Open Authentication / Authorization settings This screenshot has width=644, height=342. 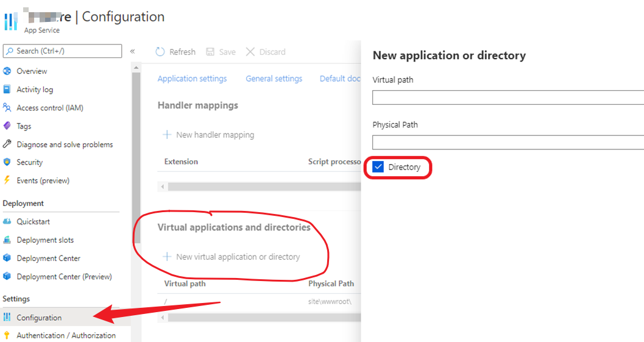click(66, 335)
